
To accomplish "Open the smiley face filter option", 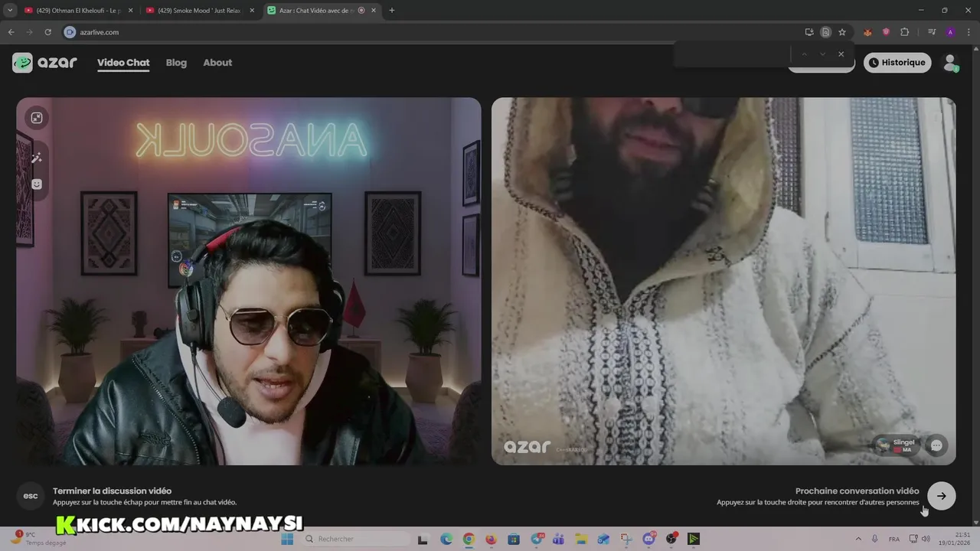I will tap(36, 184).
